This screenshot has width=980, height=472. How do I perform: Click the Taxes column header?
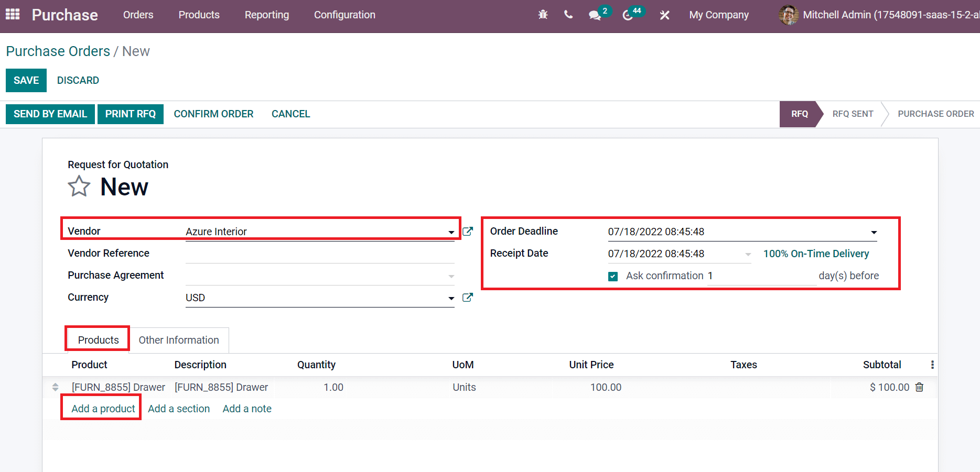pyautogui.click(x=744, y=365)
